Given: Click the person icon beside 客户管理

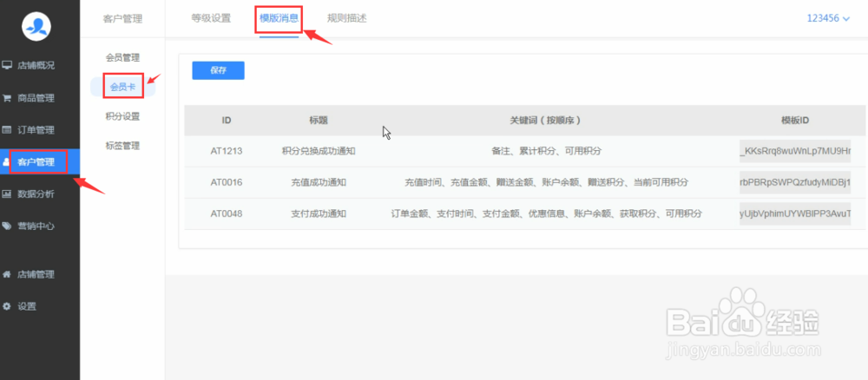Looking at the screenshot, I should pyautogui.click(x=6, y=162).
